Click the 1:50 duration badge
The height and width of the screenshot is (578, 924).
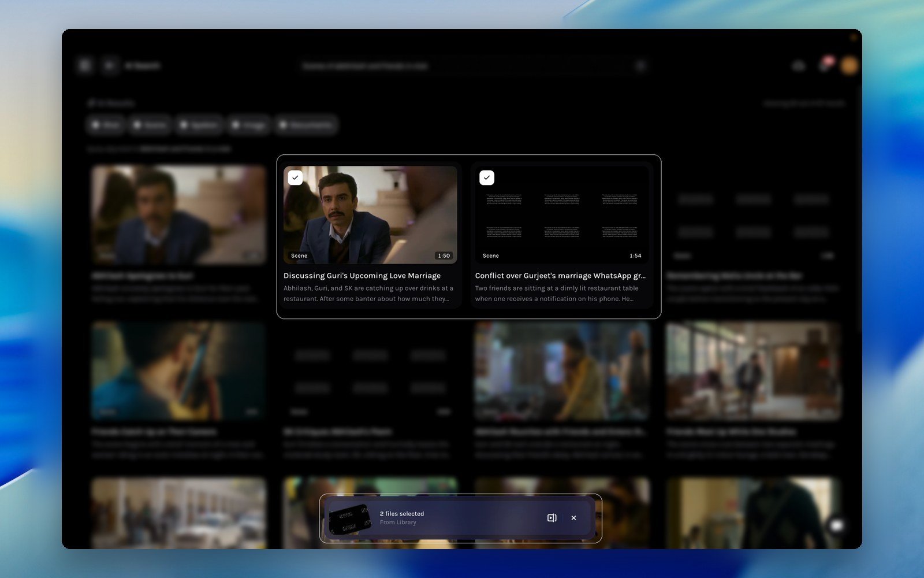pyautogui.click(x=444, y=255)
